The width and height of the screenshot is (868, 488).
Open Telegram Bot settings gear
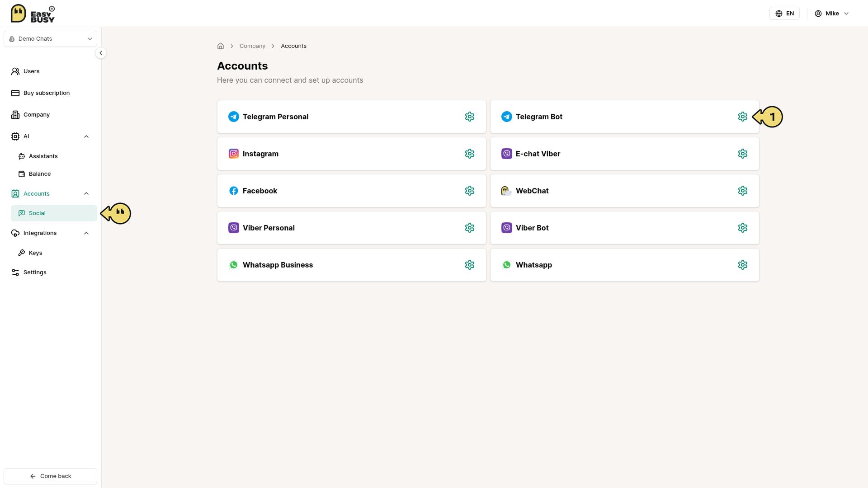[743, 117]
